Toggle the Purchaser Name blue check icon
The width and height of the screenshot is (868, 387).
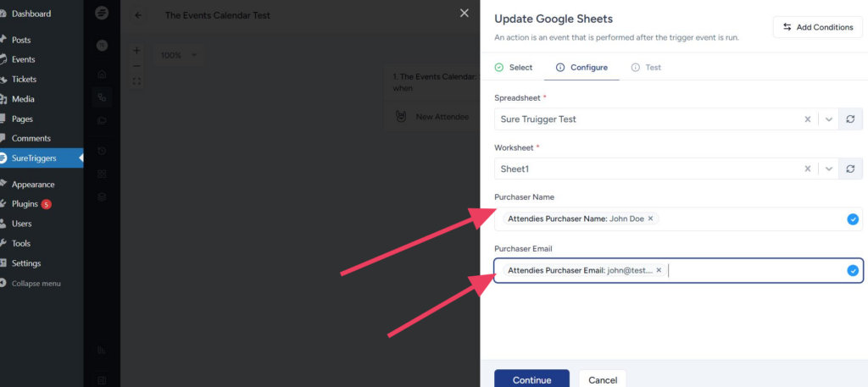point(852,219)
